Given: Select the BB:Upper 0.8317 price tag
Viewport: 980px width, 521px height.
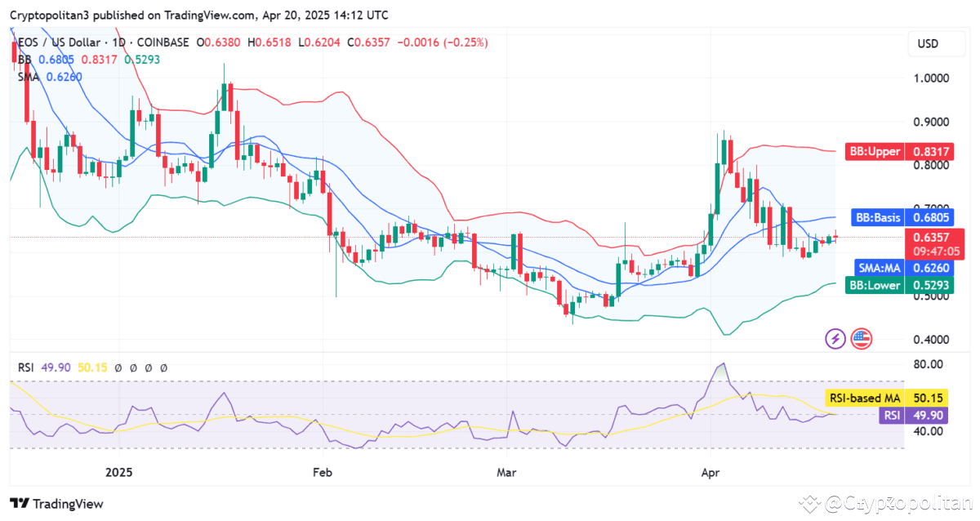Looking at the screenshot, I should pos(898,151).
